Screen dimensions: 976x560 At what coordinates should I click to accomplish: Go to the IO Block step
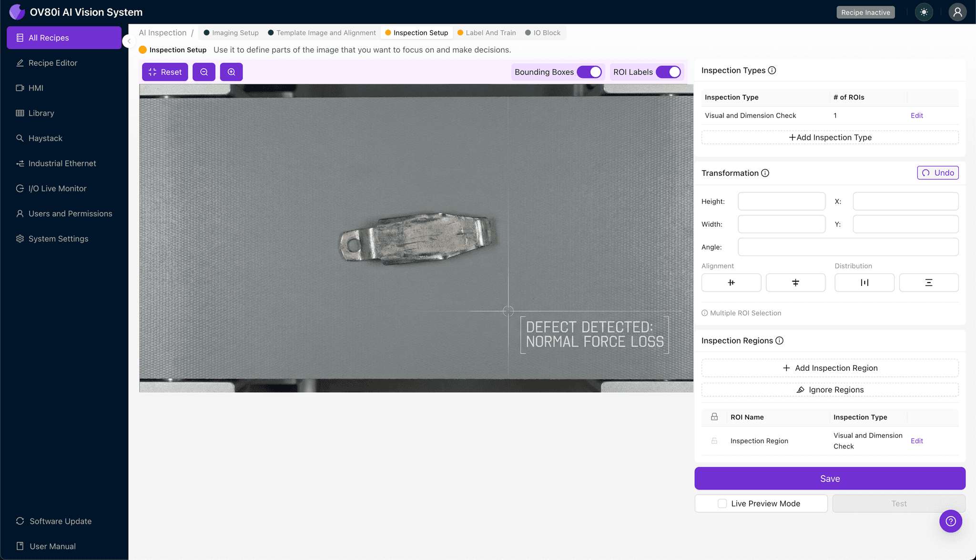point(543,32)
